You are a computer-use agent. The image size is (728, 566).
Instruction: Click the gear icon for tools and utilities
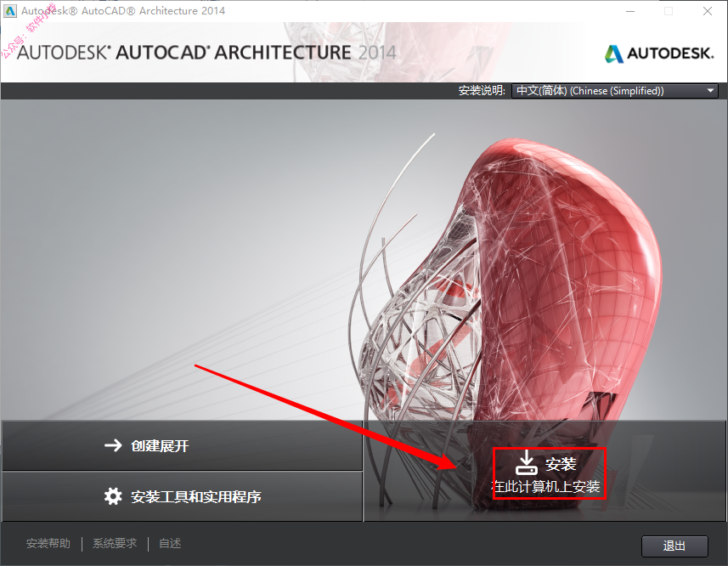(x=113, y=496)
